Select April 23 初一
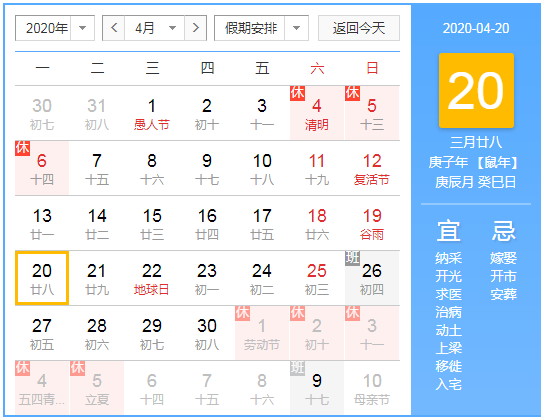543x420 pixels. tap(207, 278)
